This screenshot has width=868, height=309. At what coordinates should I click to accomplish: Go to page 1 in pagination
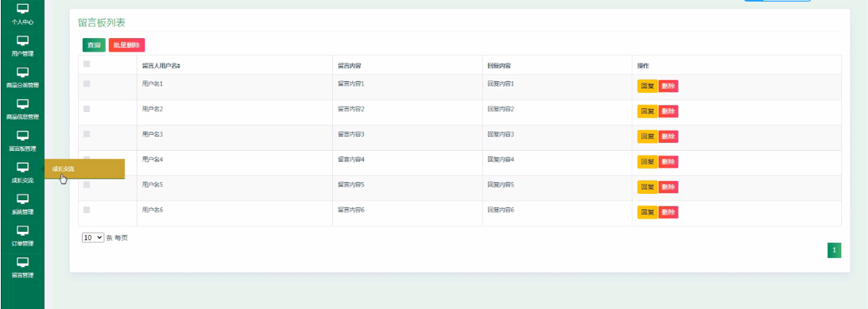835,250
